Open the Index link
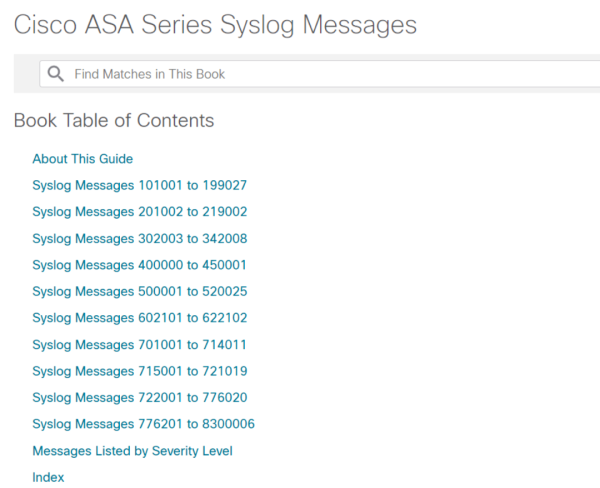 click(48, 477)
